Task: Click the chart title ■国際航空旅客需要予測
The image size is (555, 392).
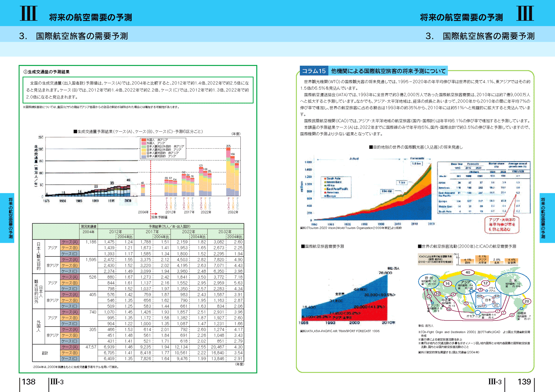Action: coord(322,246)
